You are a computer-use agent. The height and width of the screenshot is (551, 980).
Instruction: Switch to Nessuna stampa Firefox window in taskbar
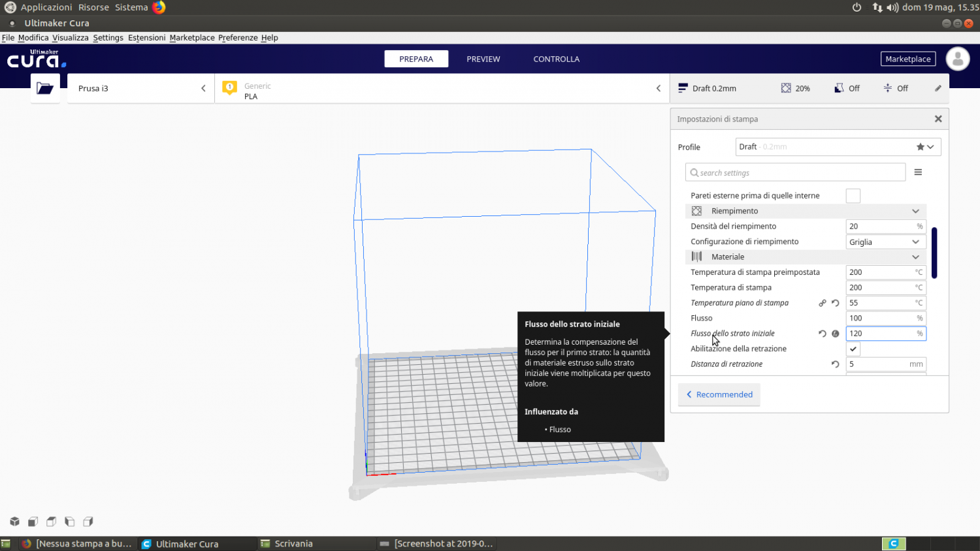(x=77, y=543)
